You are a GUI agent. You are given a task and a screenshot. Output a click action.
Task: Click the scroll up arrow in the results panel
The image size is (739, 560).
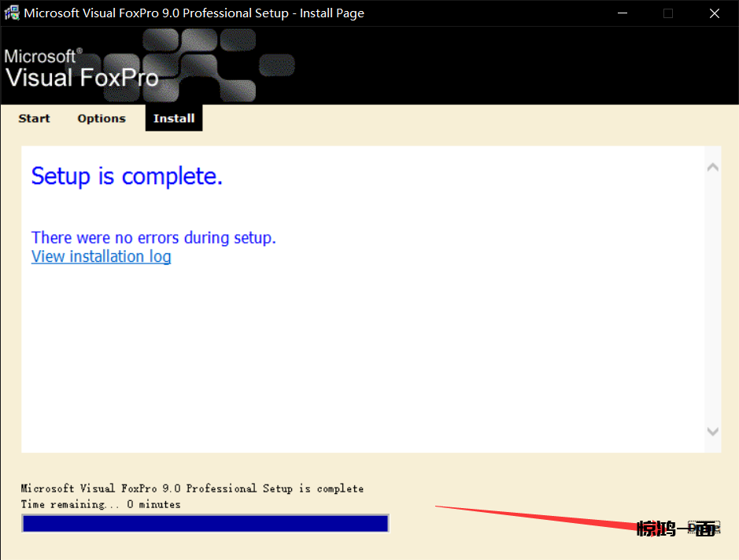click(x=713, y=168)
